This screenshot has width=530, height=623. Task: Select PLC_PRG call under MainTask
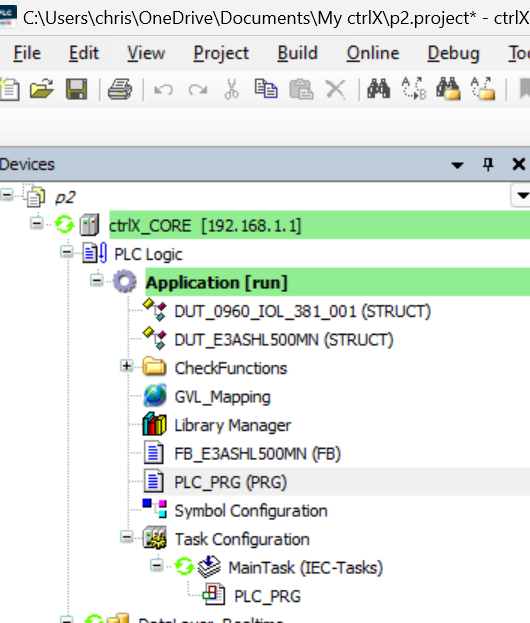(267, 596)
